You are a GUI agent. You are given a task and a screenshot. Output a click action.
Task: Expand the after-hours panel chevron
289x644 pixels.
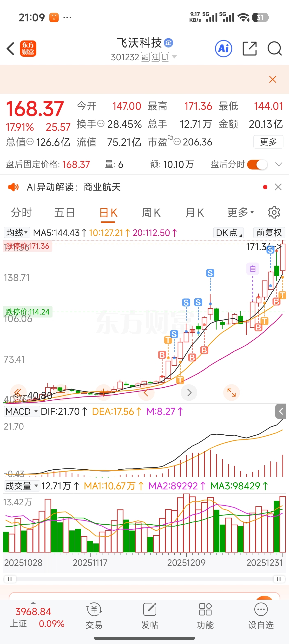coord(278,164)
